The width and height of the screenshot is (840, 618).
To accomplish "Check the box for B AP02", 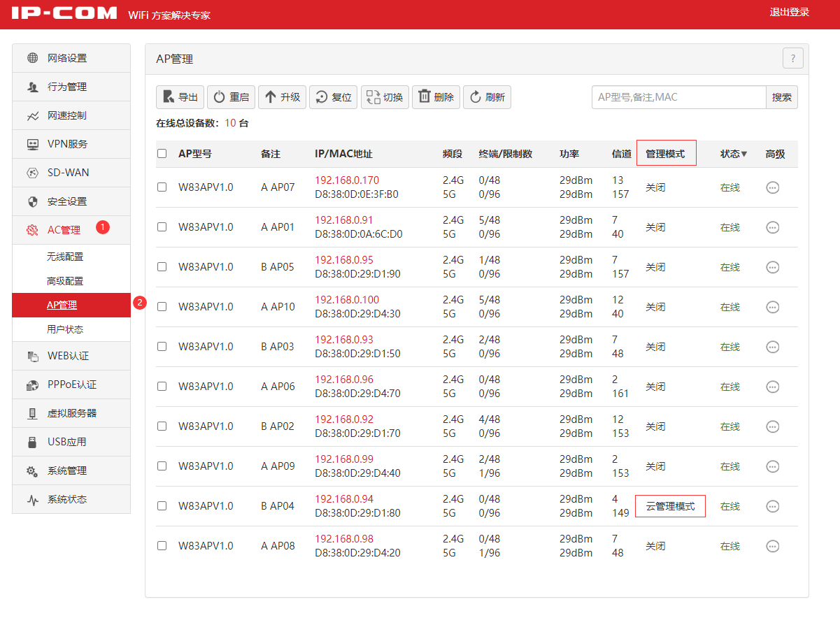I will (x=162, y=426).
